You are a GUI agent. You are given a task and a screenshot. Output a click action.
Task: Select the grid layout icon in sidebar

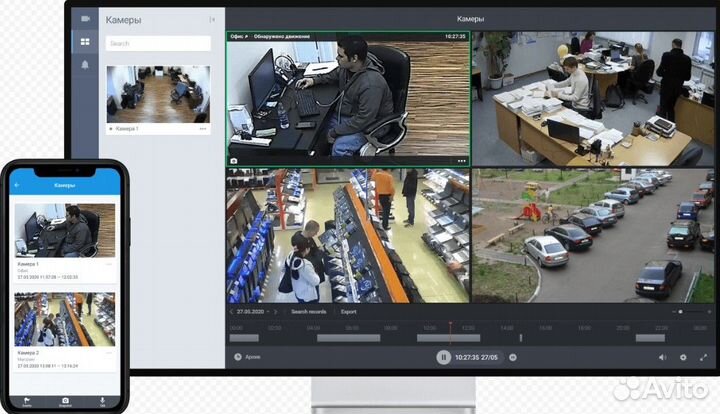click(85, 42)
